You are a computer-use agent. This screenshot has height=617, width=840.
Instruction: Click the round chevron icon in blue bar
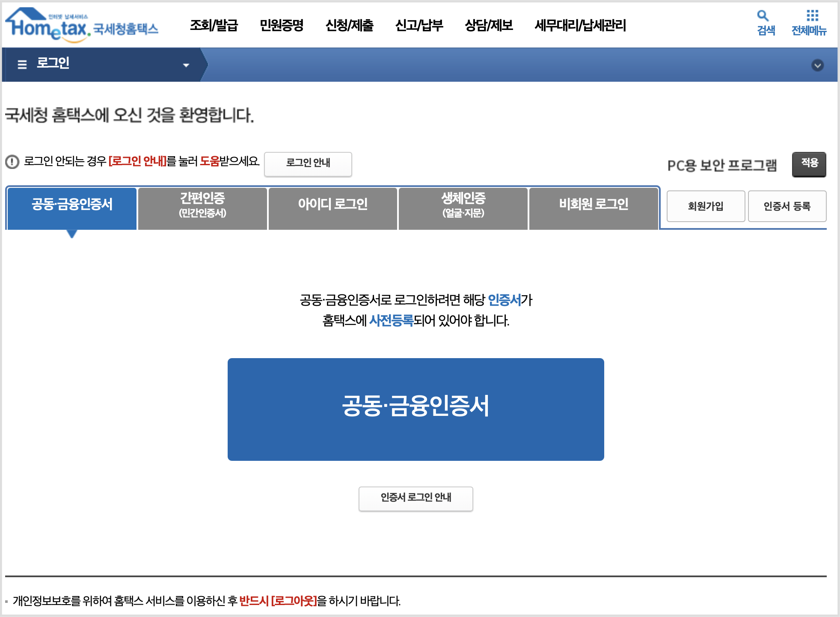click(817, 65)
